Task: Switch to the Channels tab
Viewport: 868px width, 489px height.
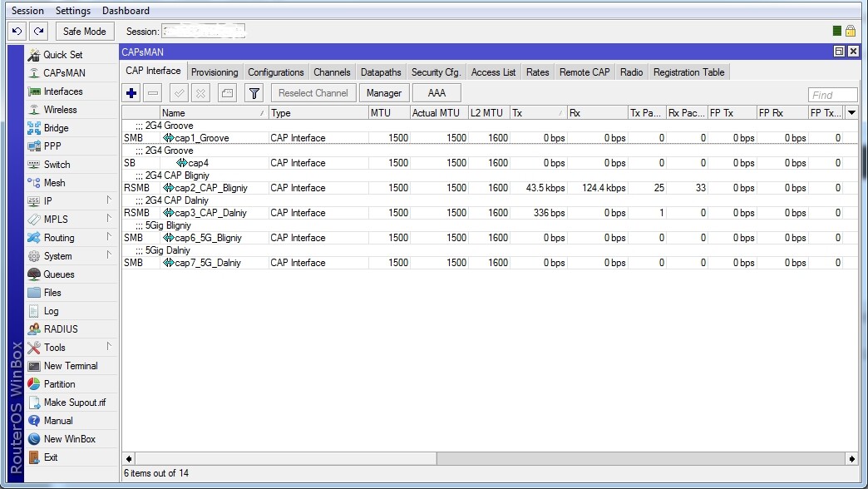Action: click(332, 72)
